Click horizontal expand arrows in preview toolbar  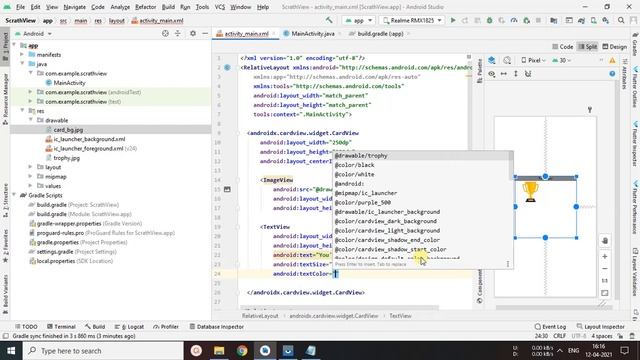click(504, 74)
